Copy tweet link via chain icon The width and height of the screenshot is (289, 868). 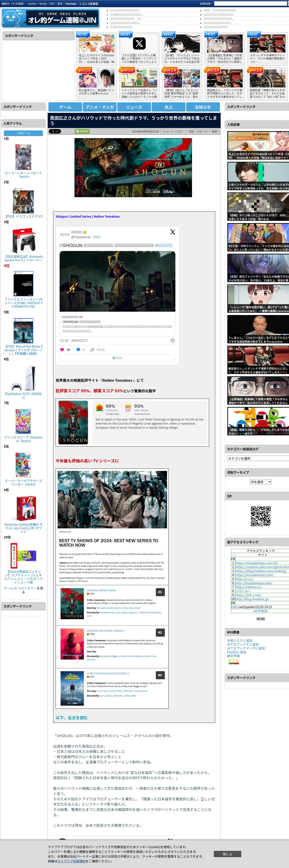click(92, 350)
